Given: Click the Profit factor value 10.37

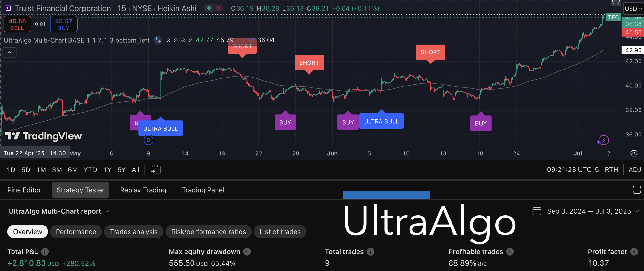Looking at the screenshot, I should coord(598,263).
